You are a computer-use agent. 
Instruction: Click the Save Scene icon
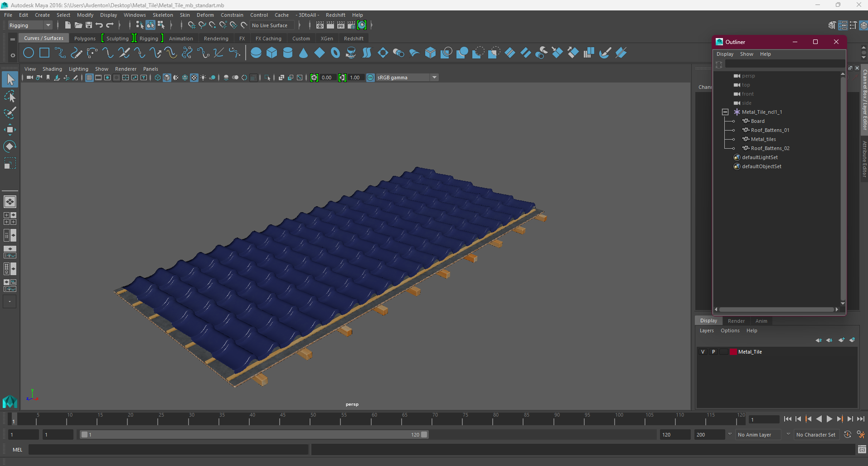point(89,25)
